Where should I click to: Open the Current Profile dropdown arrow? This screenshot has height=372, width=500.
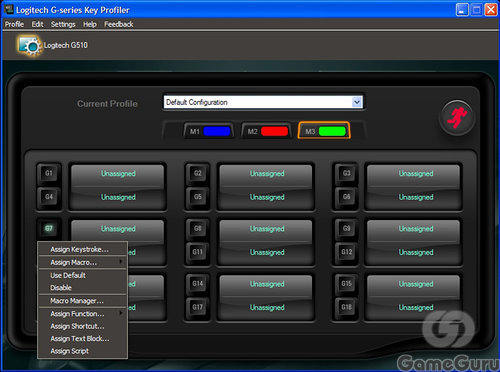coord(357,102)
